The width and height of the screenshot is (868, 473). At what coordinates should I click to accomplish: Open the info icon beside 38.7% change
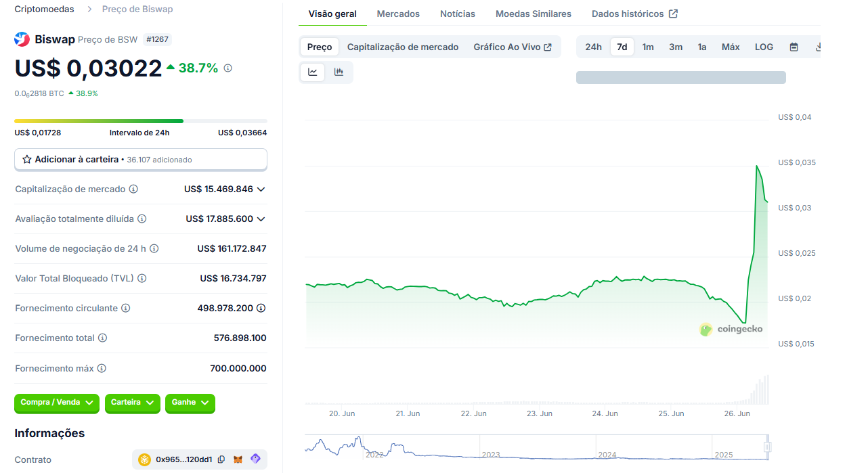pyautogui.click(x=228, y=68)
